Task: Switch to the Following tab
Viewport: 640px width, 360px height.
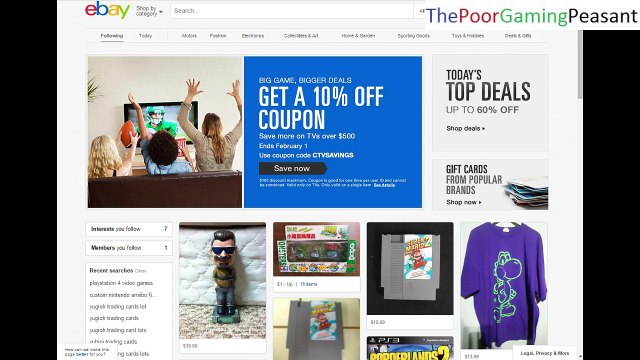Action: tap(111, 36)
